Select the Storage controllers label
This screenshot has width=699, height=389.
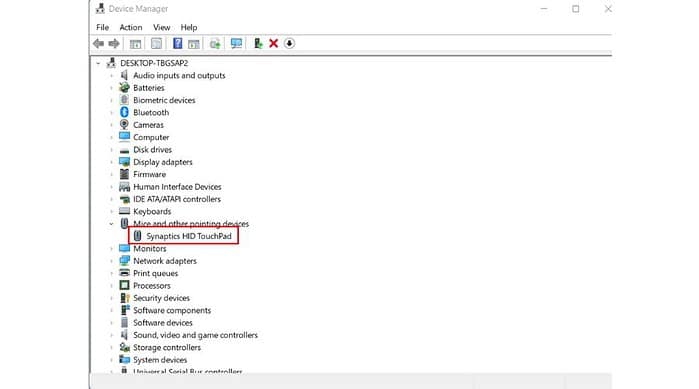[x=167, y=347]
